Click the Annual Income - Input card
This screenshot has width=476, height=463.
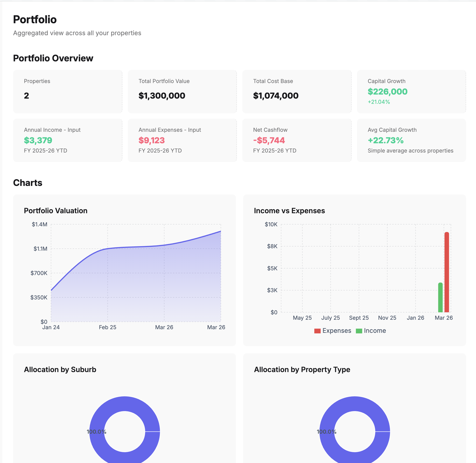[x=68, y=140]
